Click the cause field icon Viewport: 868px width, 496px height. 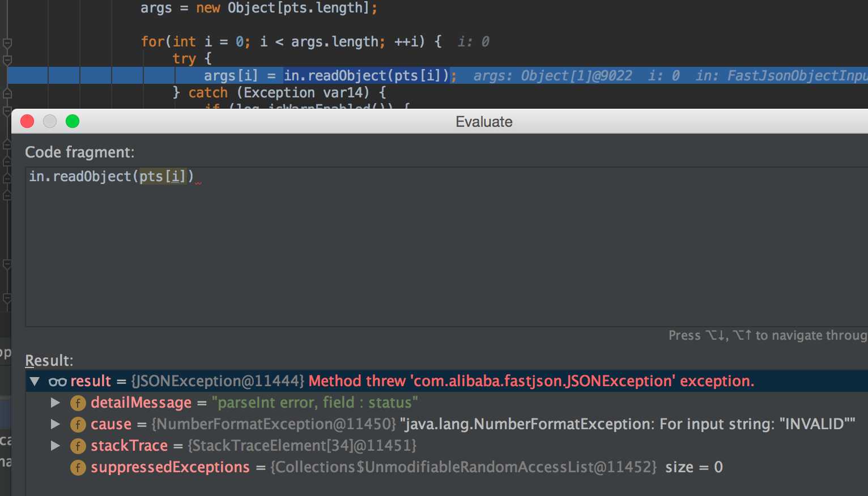[x=78, y=425]
